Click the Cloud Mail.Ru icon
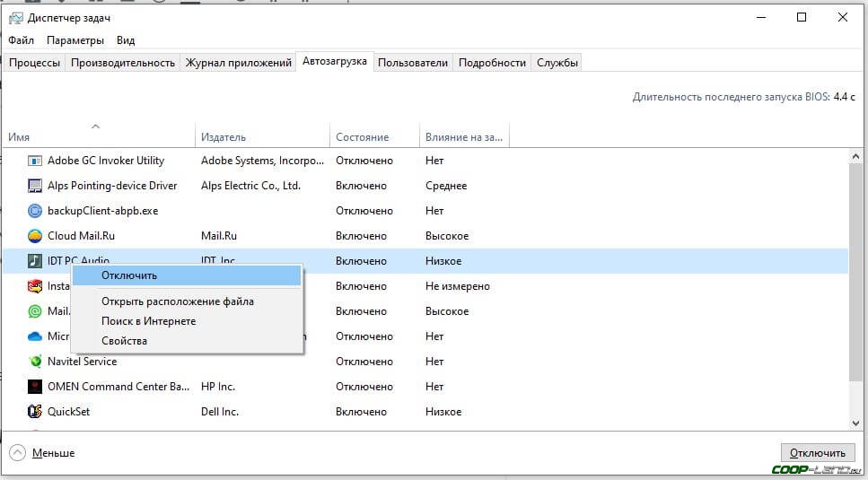868x480 pixels. (35, 236)
